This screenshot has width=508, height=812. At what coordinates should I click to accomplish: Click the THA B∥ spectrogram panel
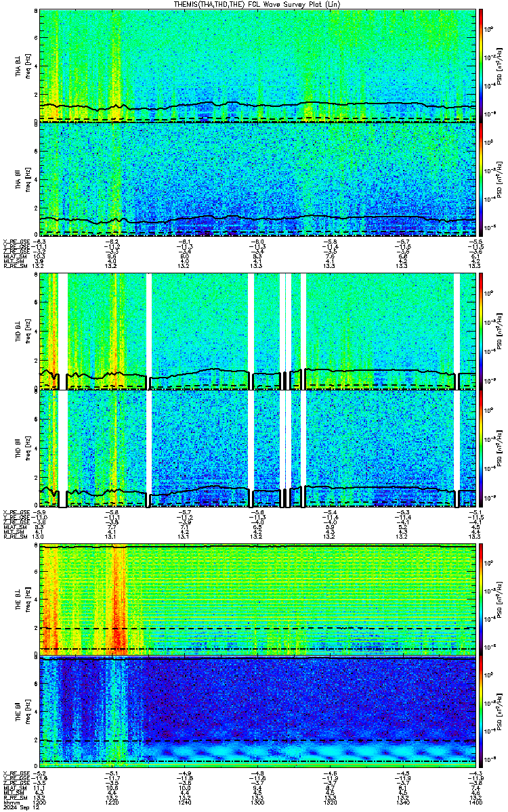point(258,179)
